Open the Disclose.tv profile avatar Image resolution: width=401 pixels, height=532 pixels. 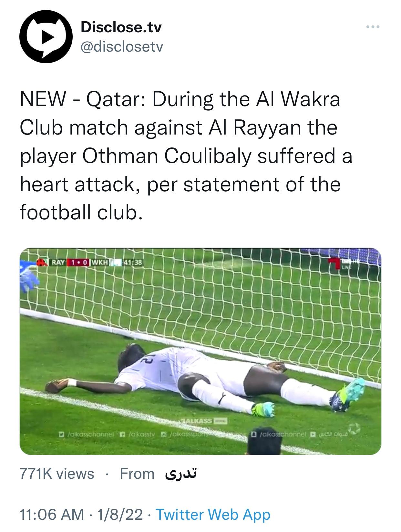tap(46, 36)
